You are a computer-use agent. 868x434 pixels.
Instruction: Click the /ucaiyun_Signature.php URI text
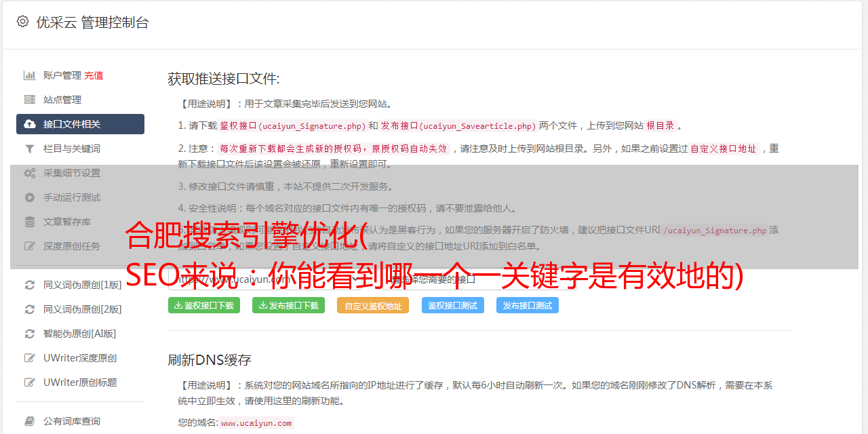pyautogui.click(x=715, y=230)
